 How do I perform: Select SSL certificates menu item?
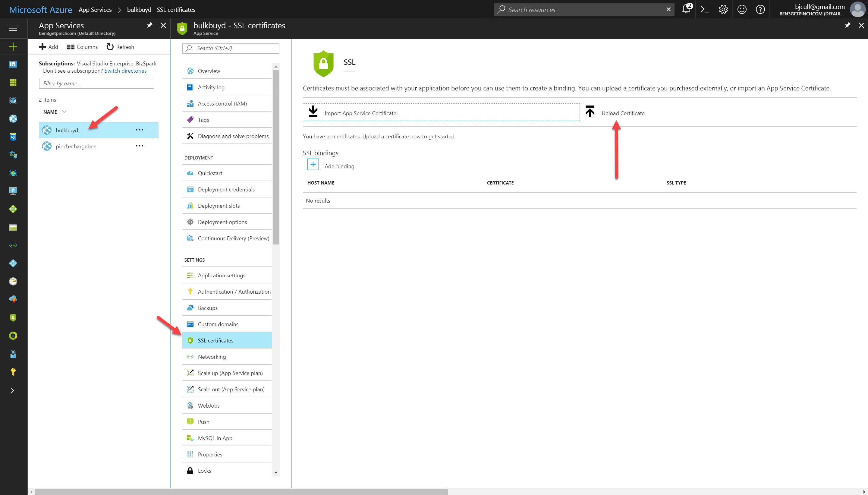pyautogui.click(x=215, y=340)
